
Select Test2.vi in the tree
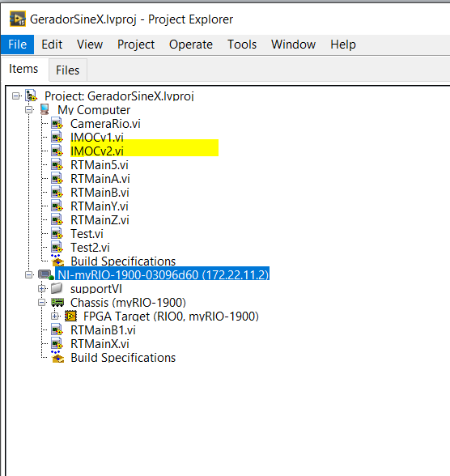(90, 248)
